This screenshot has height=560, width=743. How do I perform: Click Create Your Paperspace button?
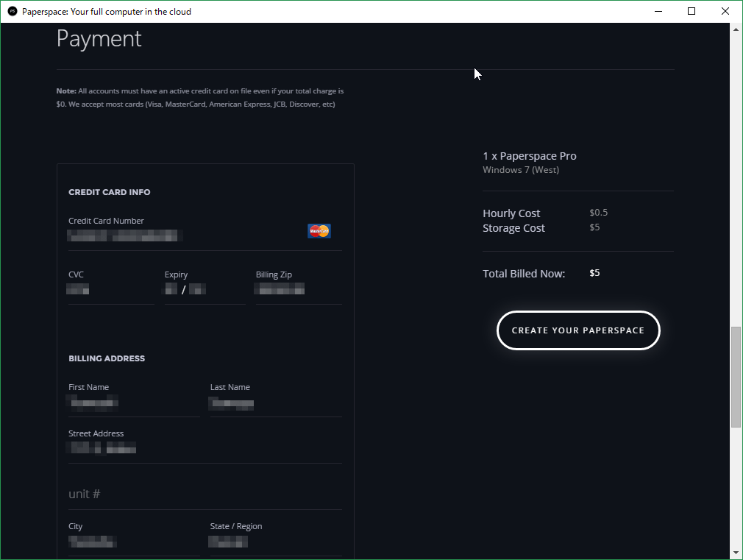click(578, 330)
